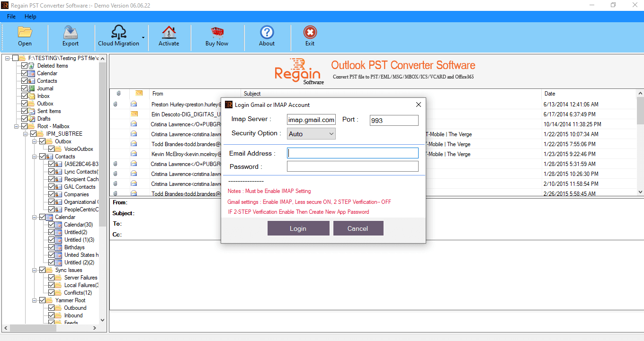Screen dimensions: 644x341
Task: Click the red Exit icon
Action: pyautogui.click(x=310, y=32)
